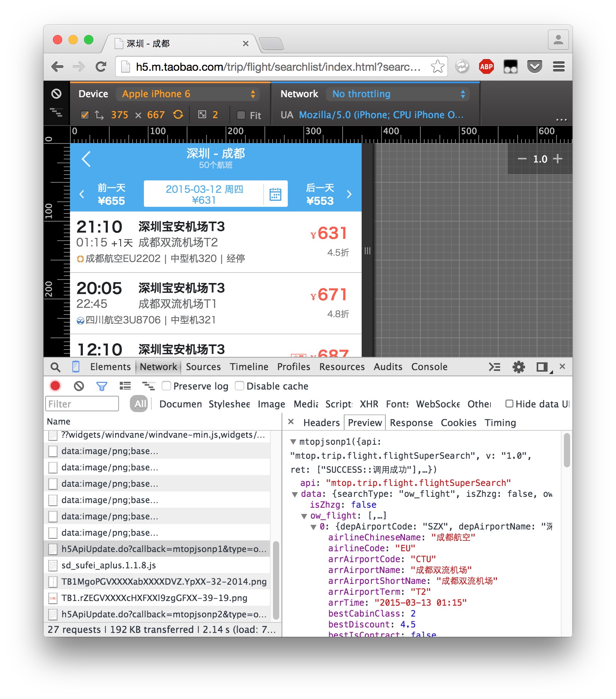Click the record network log red button
Screen dimensions: 616x699
click(55, 386)
